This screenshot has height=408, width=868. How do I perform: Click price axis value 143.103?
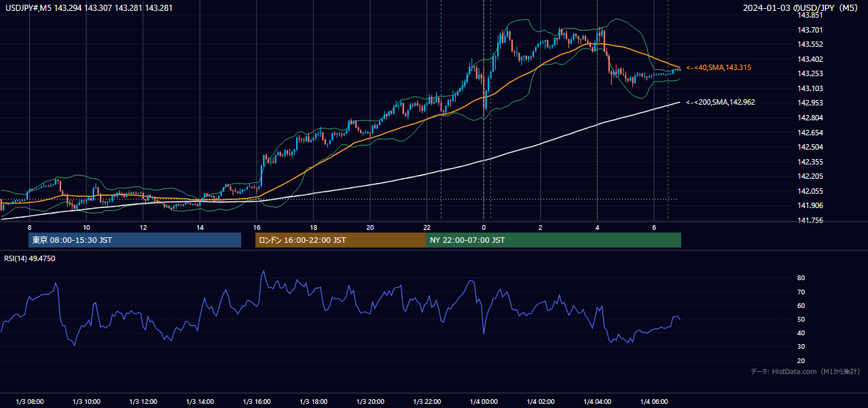(x=810, y=88)
